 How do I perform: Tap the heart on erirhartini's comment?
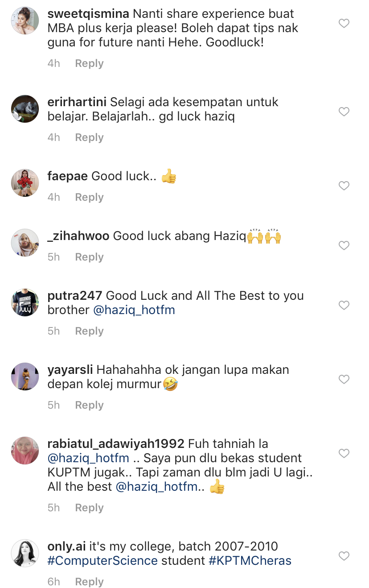click(x=344, y=112)
